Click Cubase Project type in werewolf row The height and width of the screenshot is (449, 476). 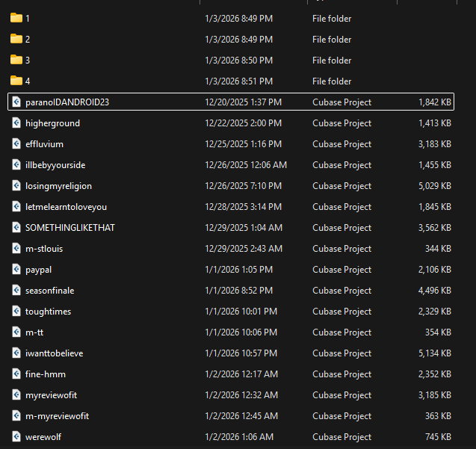341,437
